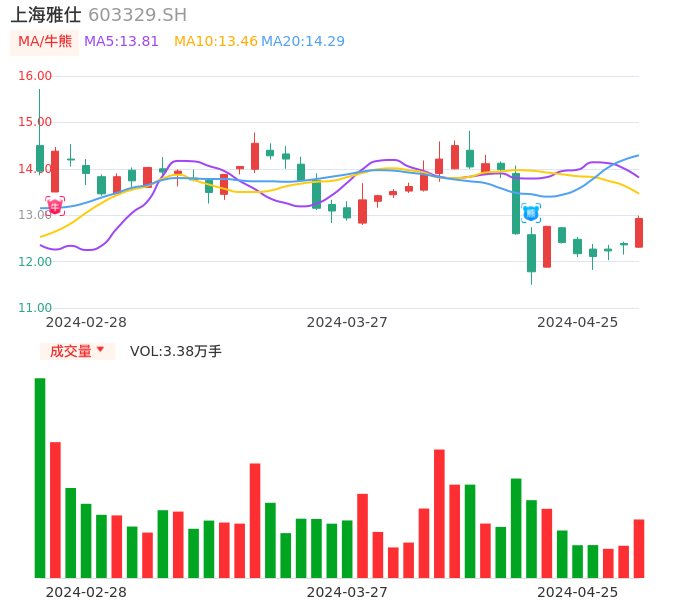Select the tallest green volume bar at far left
The width and height of the screenshot is (686, 606).
pyautogui.click(x=40, y=477)
